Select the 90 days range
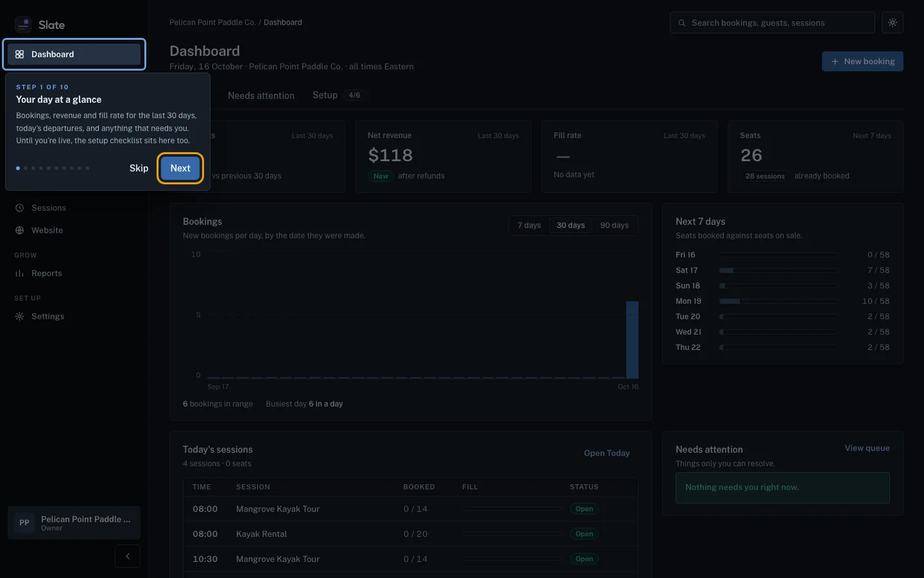The image size is (924, 578). [x=615, y=225]
